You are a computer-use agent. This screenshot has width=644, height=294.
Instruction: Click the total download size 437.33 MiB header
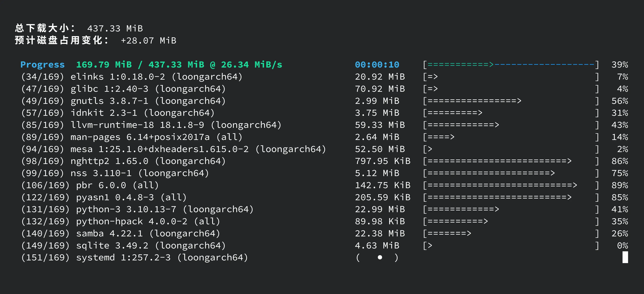click(x=115, y=28)
